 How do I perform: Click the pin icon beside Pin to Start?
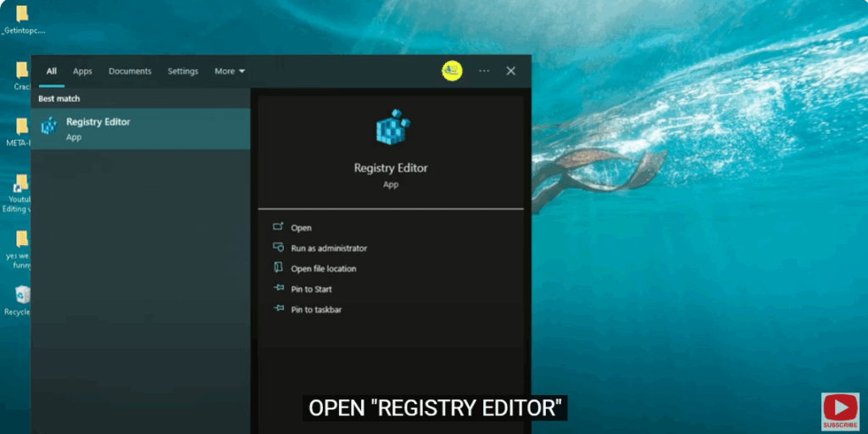click(278, 288)
